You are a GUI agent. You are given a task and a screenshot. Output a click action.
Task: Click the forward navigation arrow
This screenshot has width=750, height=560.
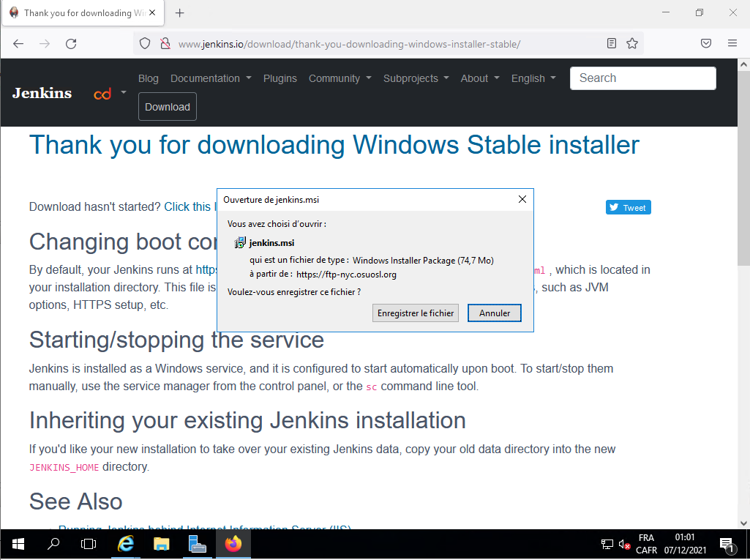click(x=45, y=44)
